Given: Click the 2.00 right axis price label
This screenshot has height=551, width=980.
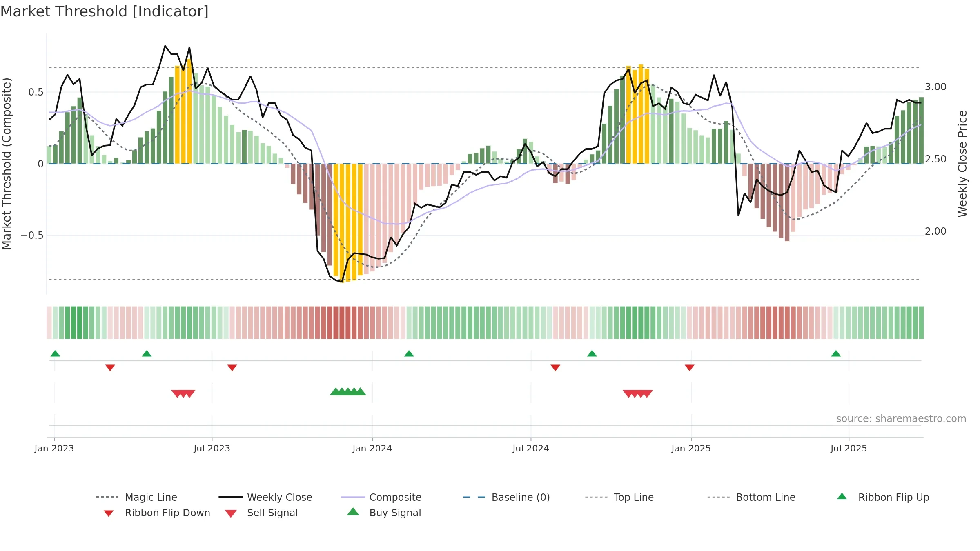Looking at the screenshot, I should [935, 231].
